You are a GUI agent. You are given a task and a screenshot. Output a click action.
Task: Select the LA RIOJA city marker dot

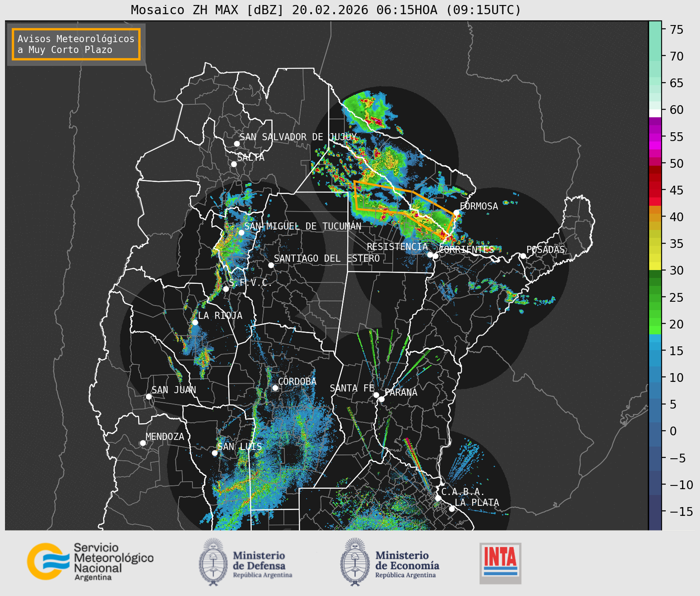[195, 322]
